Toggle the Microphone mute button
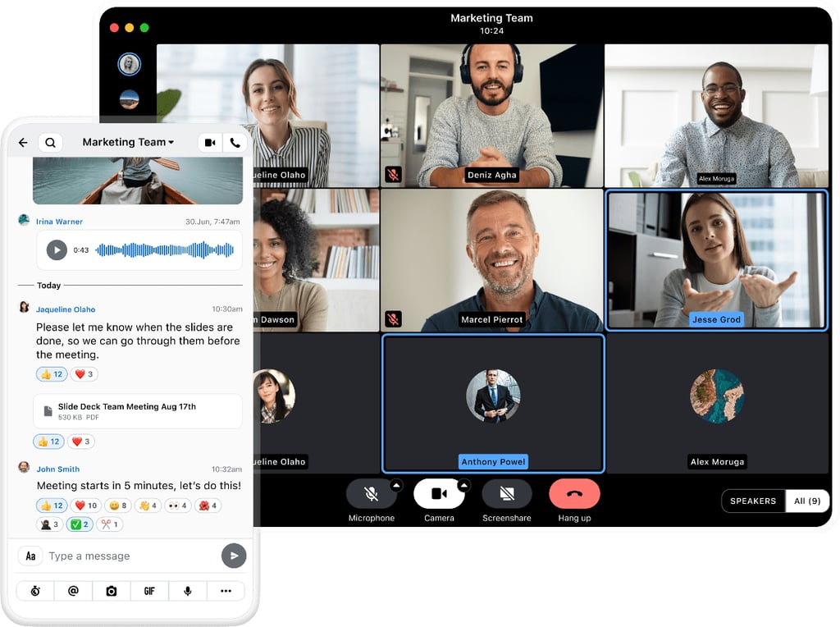 pos(371,494)
